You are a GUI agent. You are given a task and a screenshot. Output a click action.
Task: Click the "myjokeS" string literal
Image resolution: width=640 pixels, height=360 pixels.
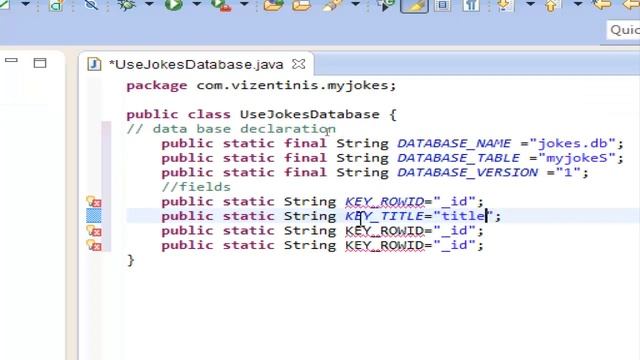(577, 158)
